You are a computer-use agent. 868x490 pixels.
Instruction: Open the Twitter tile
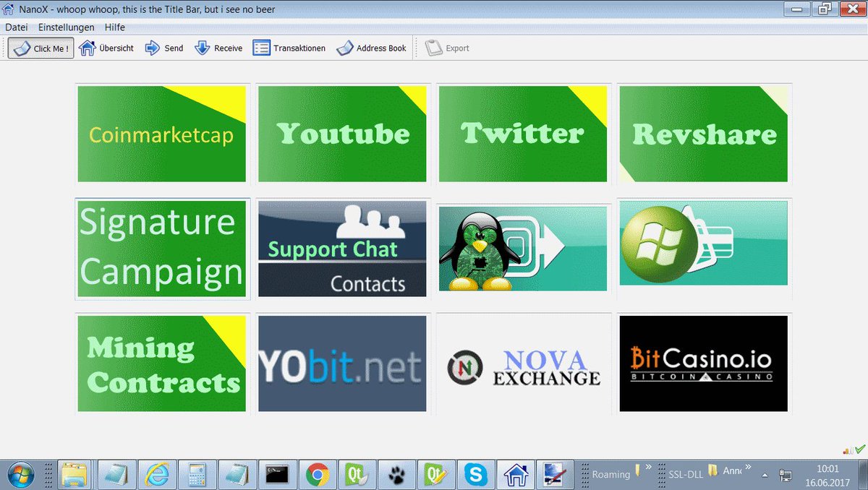pos(523,134)
